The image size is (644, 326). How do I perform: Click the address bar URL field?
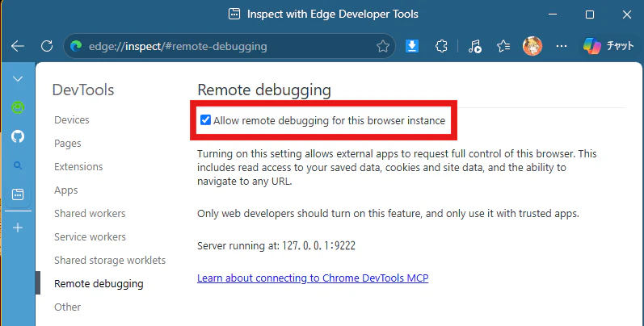click(230, 46)
